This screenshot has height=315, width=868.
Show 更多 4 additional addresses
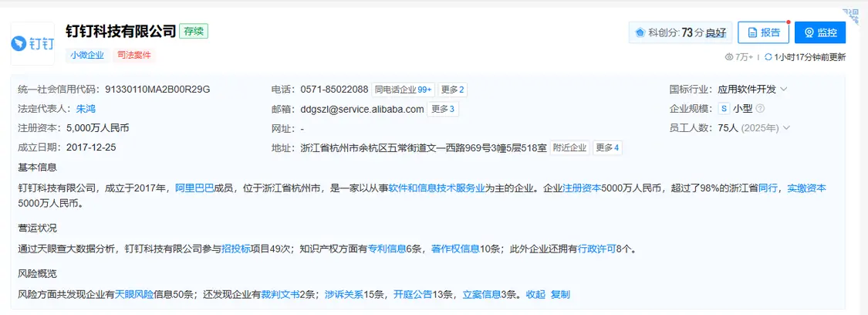point(607,147)
